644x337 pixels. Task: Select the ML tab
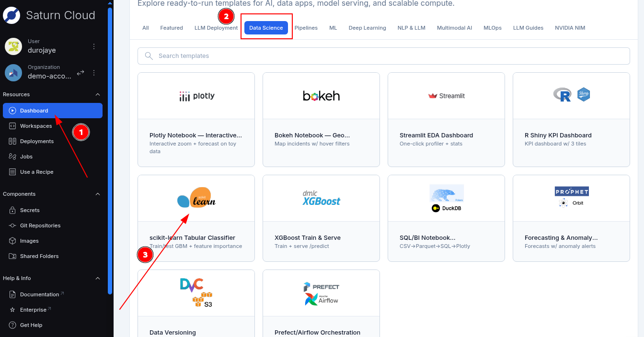click(x=333, y=28)
